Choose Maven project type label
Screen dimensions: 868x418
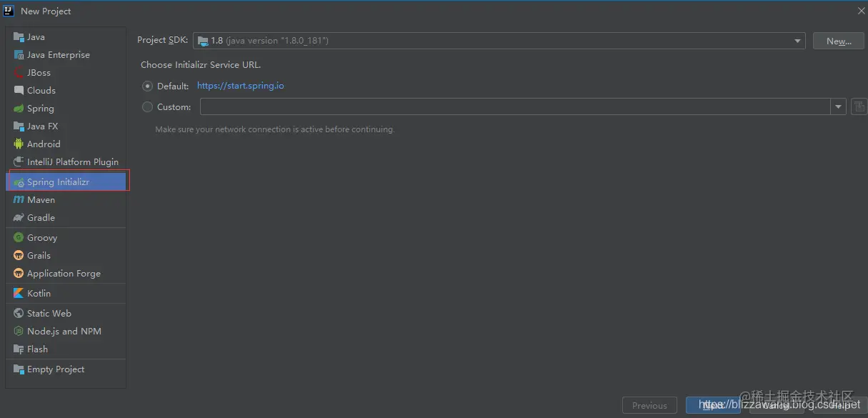click(41, 200)
